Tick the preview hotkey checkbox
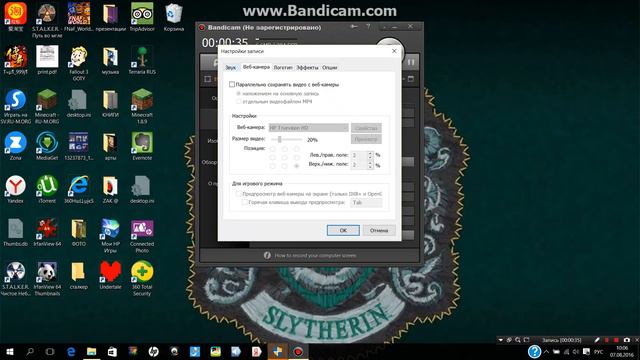The image size is (640, 360). pos(244,202)
